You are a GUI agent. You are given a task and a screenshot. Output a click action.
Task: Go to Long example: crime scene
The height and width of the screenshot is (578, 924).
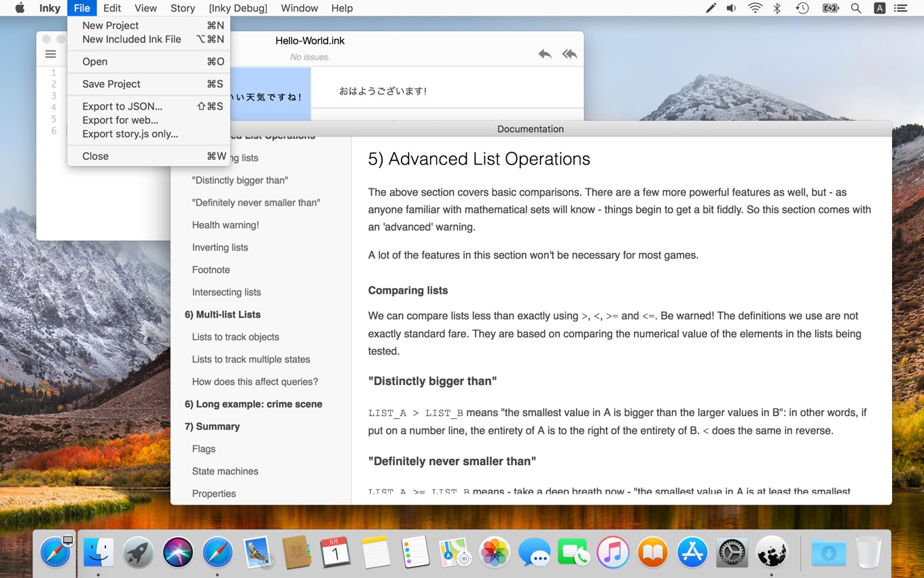tap(253, 404)
